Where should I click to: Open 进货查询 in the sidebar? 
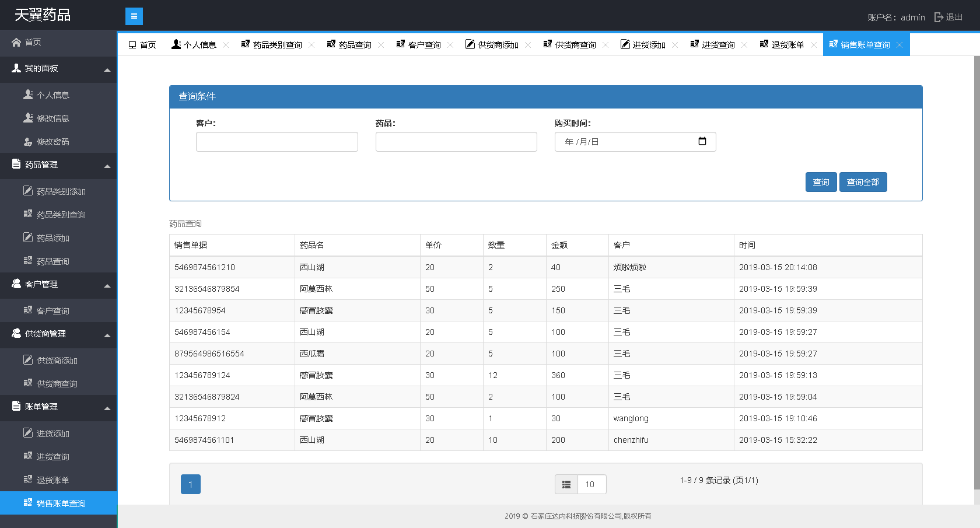[x=58, y=457]
